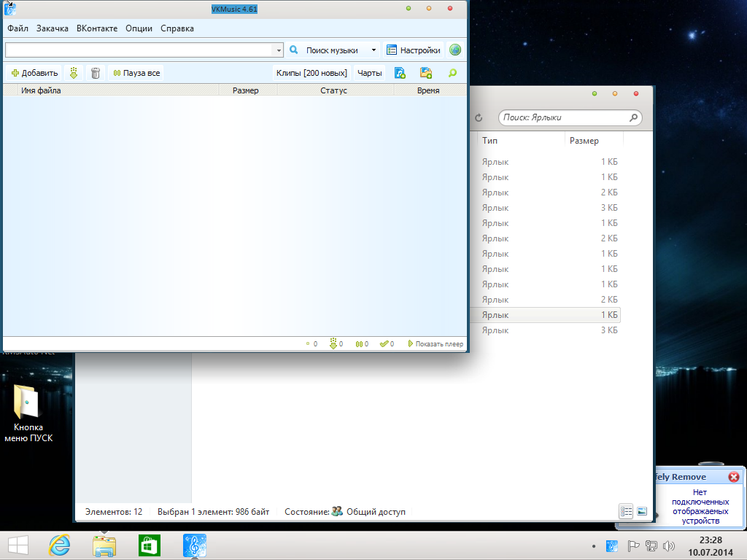Click the Explorer search magnifier icon
Image resolution: width=747 pixels, height=560 pixels.
(634, 117)
